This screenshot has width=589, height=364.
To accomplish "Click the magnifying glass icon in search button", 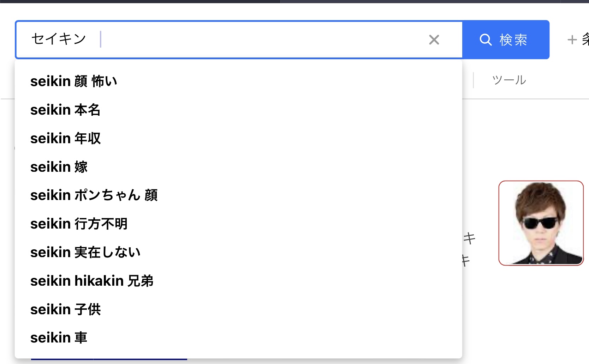I will tap(486, 40).
